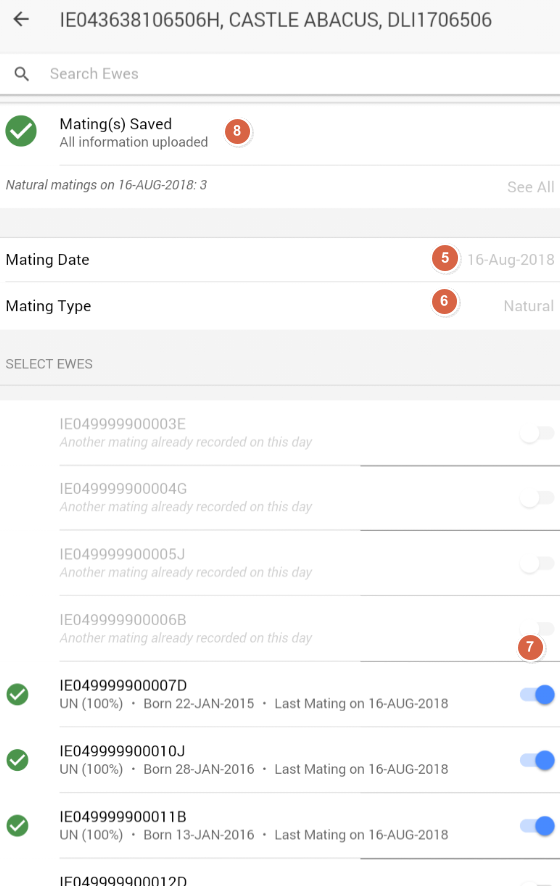Viewport: 560px width, 886px height.
Task: Open the Mating Date picker
Action: [x=280, y=259]
